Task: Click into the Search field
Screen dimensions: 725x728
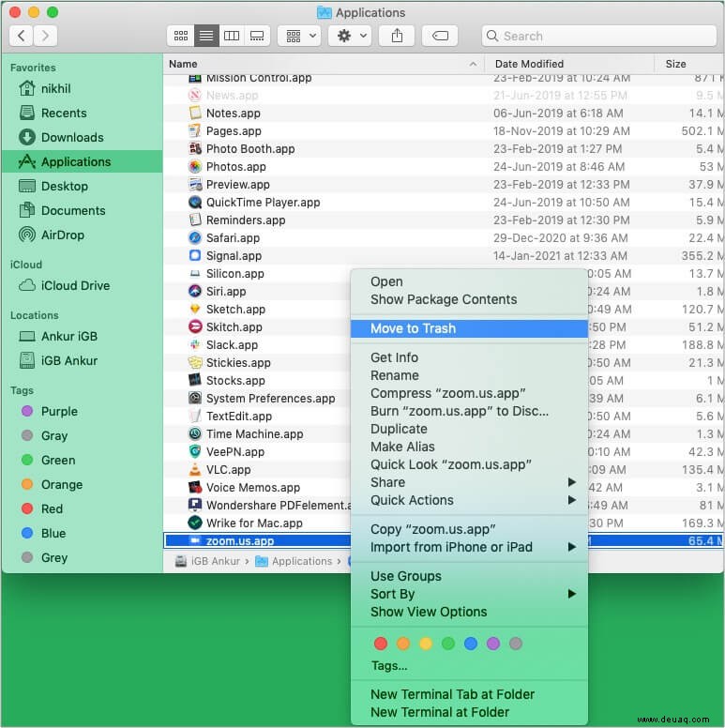Action: 598,36
